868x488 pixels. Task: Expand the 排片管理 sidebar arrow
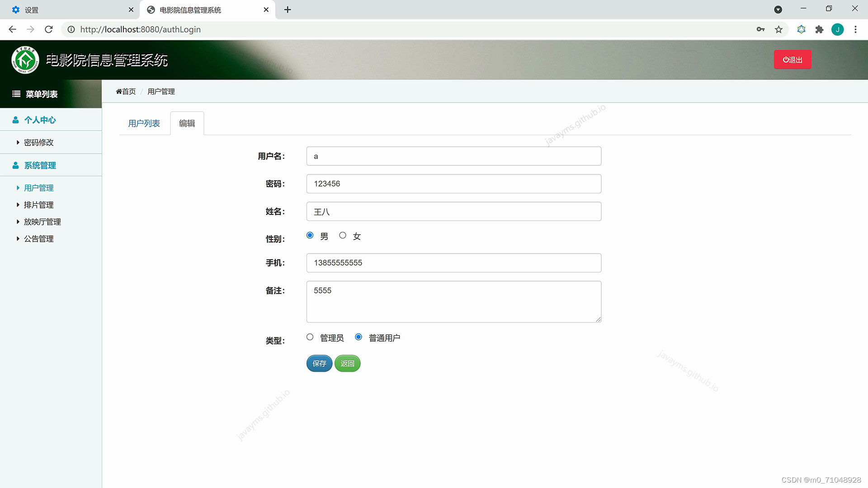pyautogui.click(x=18, y=205)
